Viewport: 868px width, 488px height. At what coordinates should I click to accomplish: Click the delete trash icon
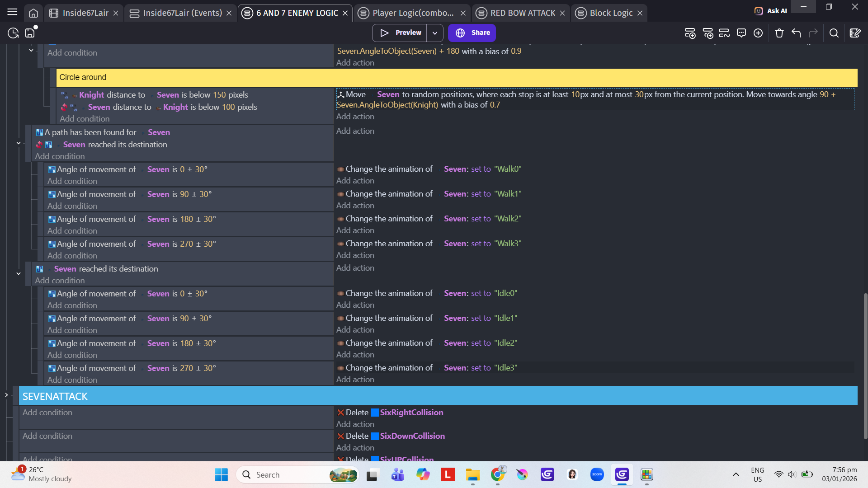tap(779, 33)
